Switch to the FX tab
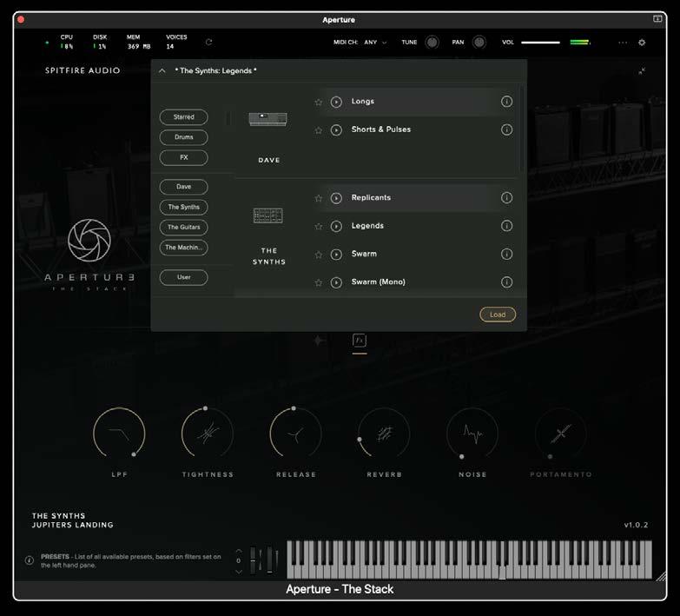 click(x=360, y=341)
